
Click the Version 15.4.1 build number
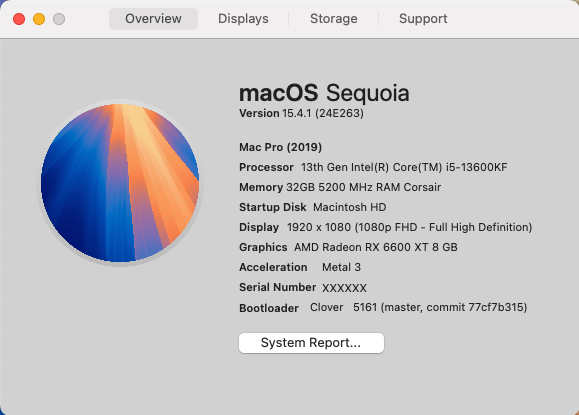301,113
